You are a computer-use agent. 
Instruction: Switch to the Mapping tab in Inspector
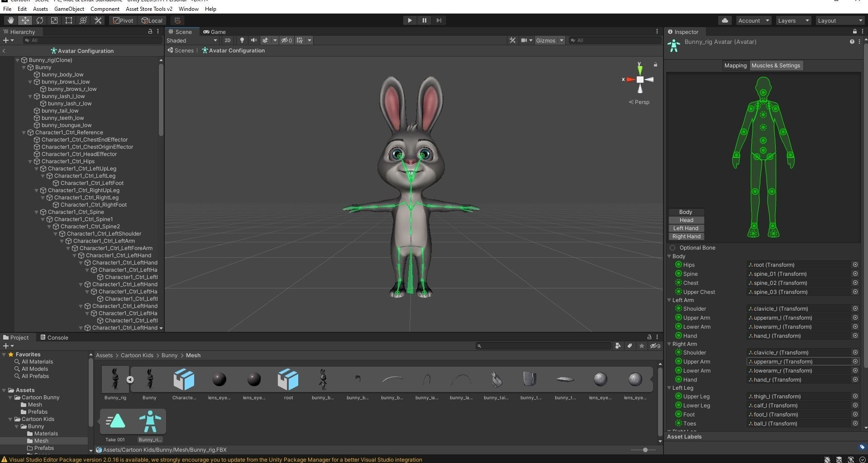click(x=735, y=66)
